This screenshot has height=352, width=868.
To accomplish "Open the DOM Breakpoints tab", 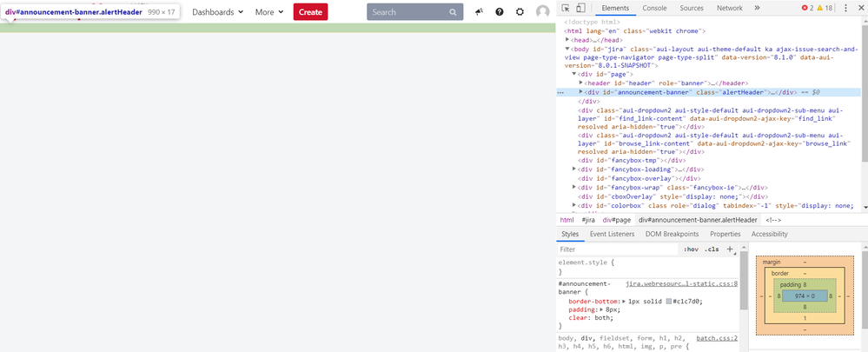I will point(672,234).
